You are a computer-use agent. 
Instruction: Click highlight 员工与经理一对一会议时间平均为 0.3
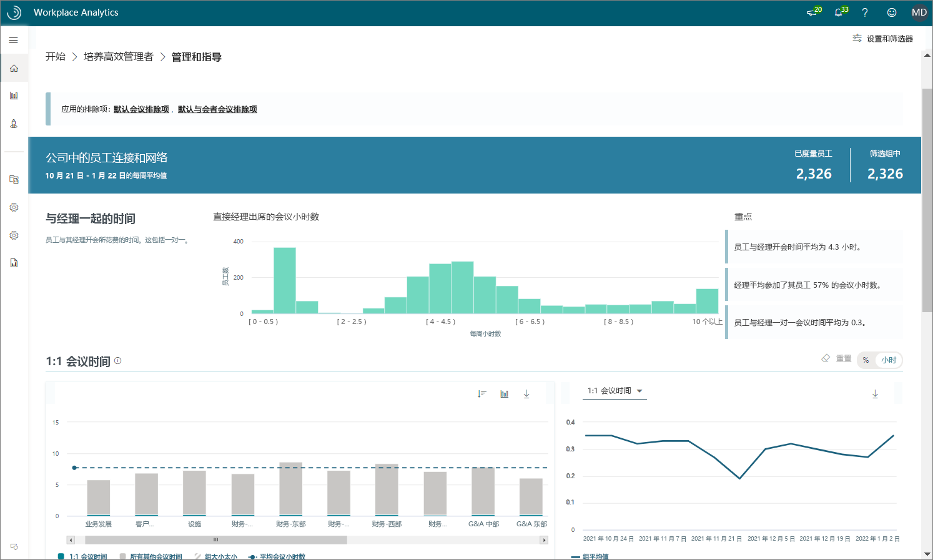814,323
